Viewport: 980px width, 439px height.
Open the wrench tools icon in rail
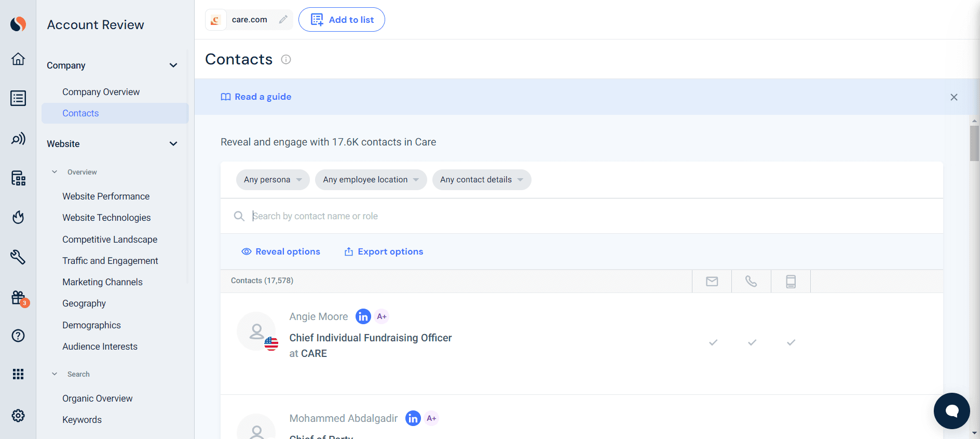tap(18, 257)
